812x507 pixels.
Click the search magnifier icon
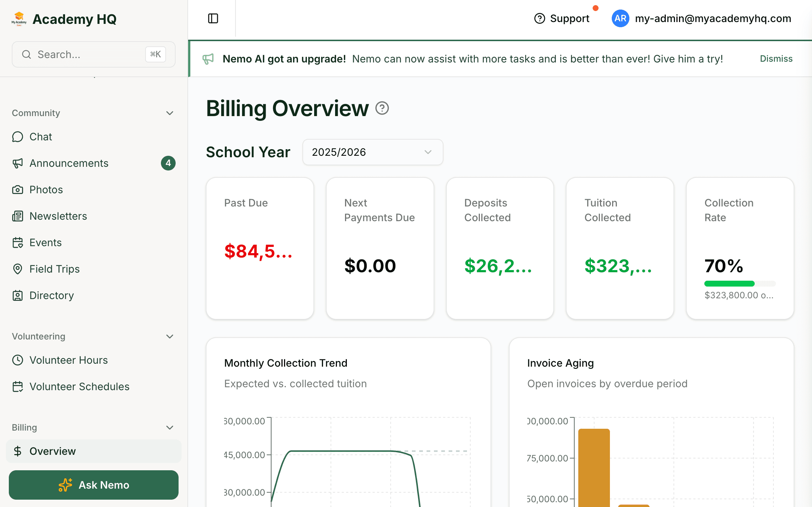tap(26, 54)
